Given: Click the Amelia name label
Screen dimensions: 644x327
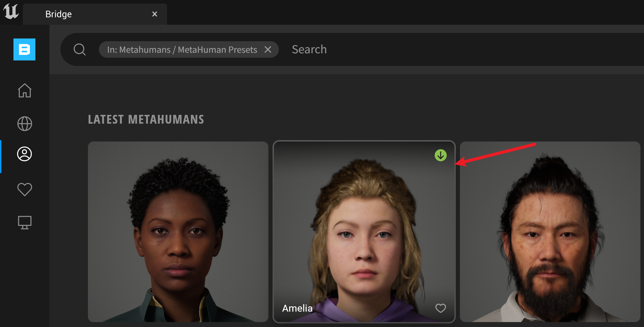Looking at the screenshot, I should [297, 308].
